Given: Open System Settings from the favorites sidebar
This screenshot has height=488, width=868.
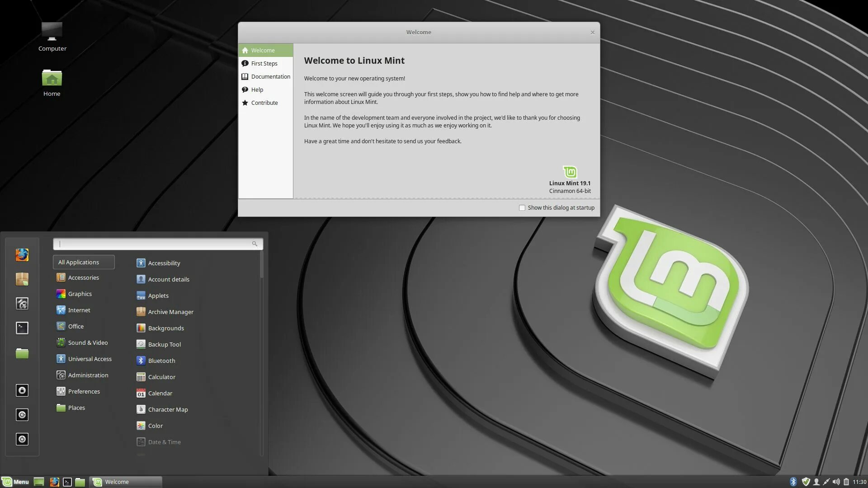Looking at the screenshot, I should click(x=22, y=304).
